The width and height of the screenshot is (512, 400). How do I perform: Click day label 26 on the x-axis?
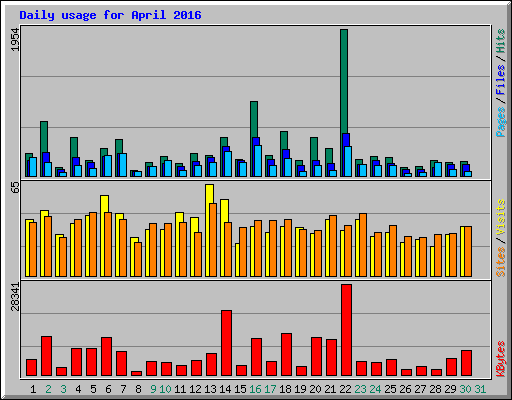pos(405,389)
